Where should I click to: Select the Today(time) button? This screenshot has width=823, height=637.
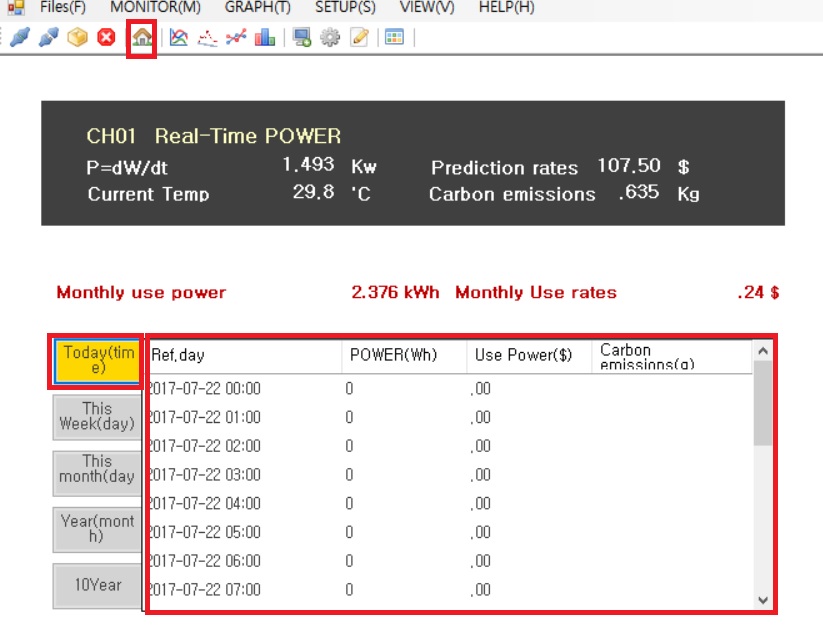click(98, 360)
